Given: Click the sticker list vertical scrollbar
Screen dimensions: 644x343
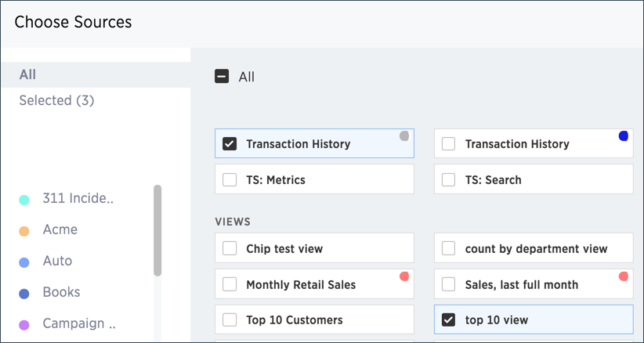Looking at the screenshot, I should (157, 230).
